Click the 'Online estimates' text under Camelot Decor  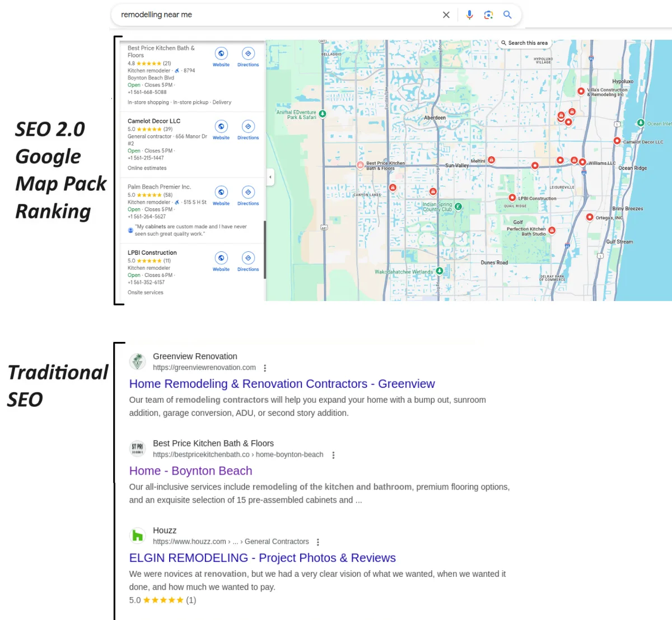coord(147,168)
